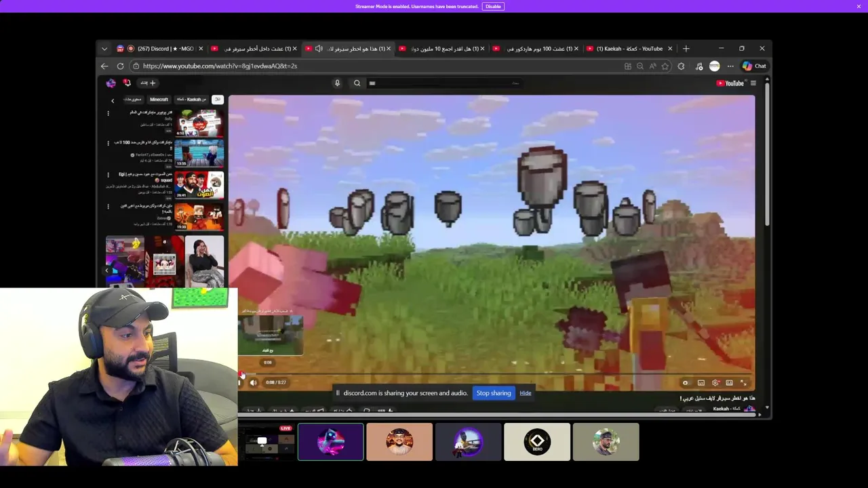Disable Streamer Mode in the purple banner

493,6
